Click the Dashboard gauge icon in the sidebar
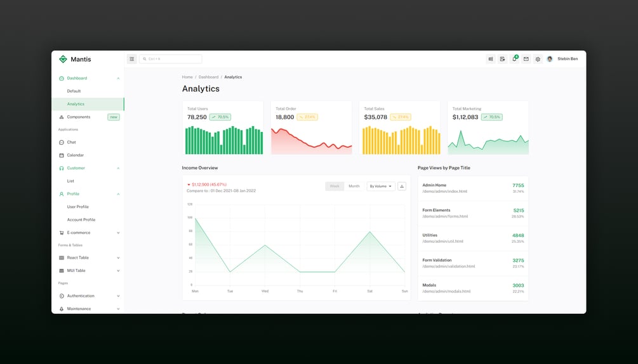 point(62,79)
